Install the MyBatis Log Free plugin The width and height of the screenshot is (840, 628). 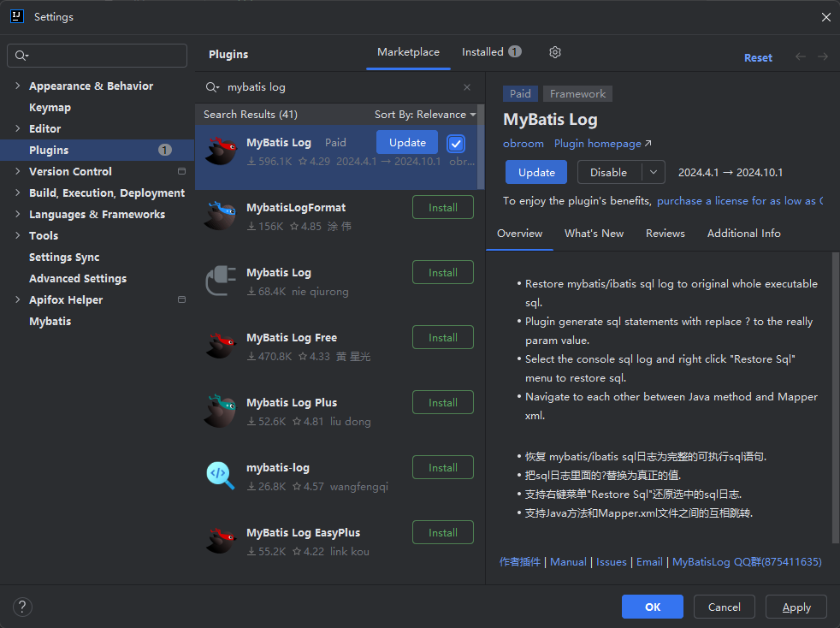pos(442,338)
